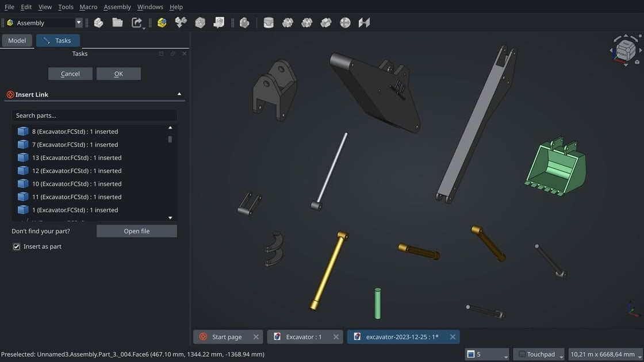Switch to the Model tab
The image size is (644, 362).
point(17,40)
